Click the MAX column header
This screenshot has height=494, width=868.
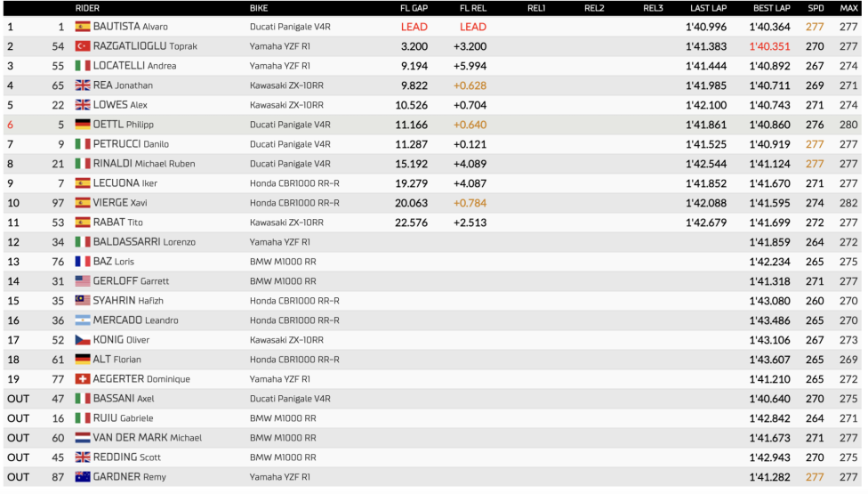(849, 8)
